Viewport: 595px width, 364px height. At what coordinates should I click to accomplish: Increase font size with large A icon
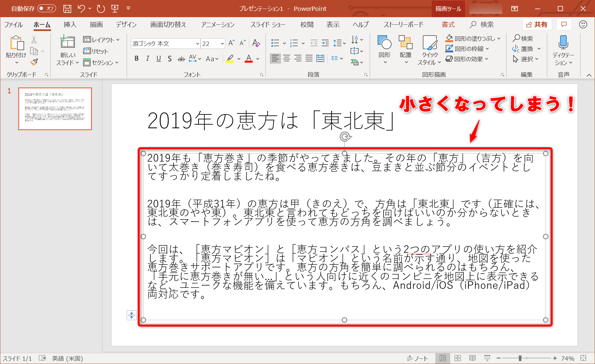[x=232, y=43]
